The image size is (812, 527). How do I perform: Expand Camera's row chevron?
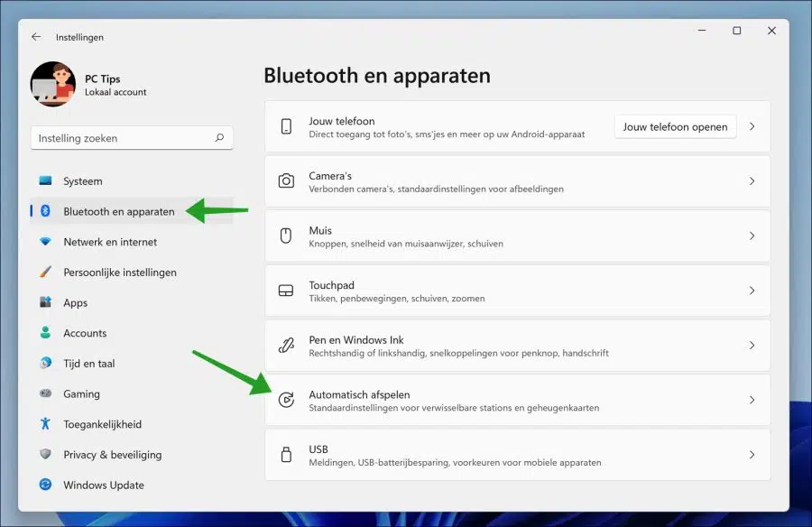(752, 180)
